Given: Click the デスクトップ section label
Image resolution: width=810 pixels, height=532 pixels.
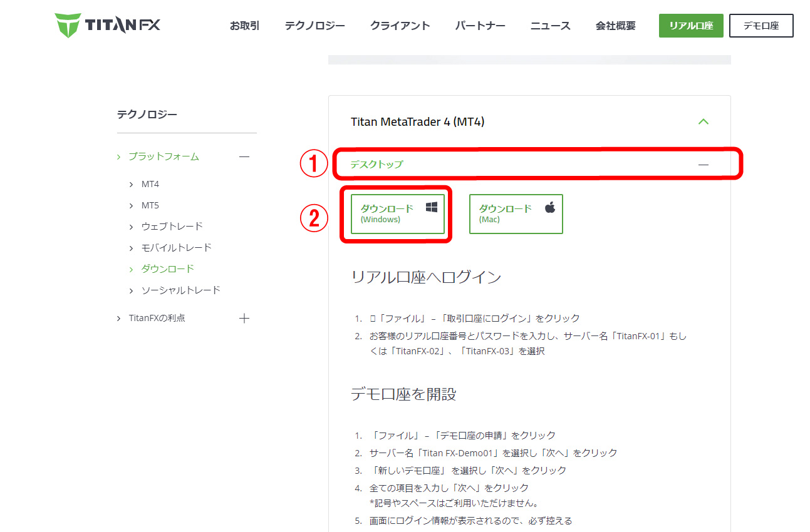Looking at the screenshot, I should (376, 164).
